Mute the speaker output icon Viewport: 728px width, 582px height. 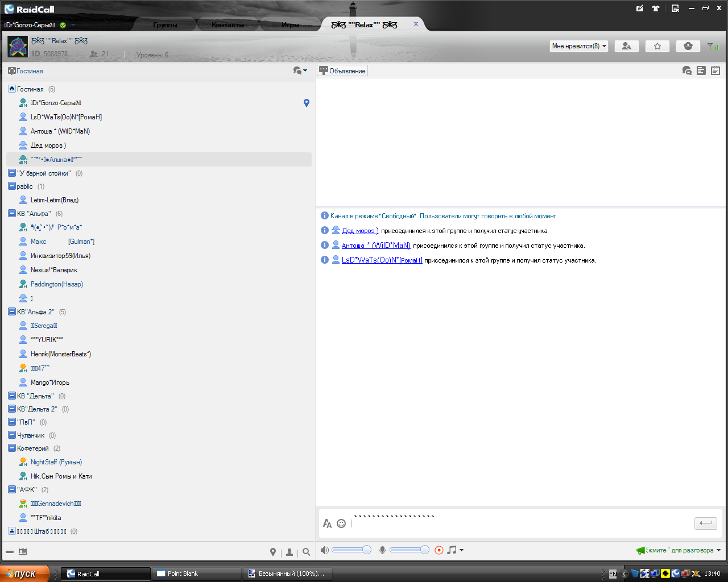pos(324,550)
